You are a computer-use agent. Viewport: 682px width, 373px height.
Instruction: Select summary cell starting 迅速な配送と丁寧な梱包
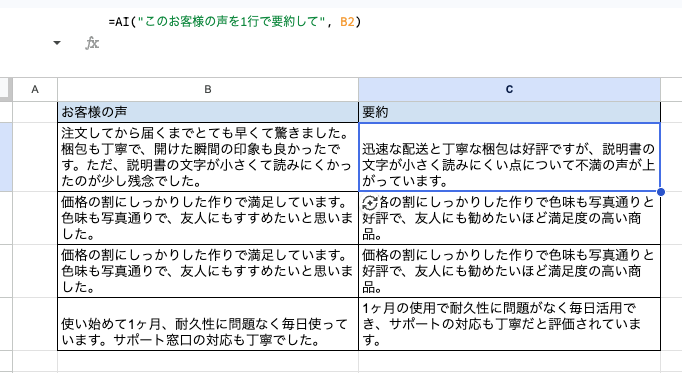pos(509,157)
